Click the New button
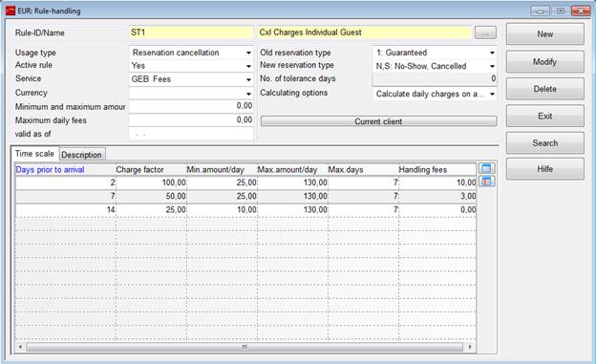The width and height of the screenshot is (596, 364). point(544,34)
